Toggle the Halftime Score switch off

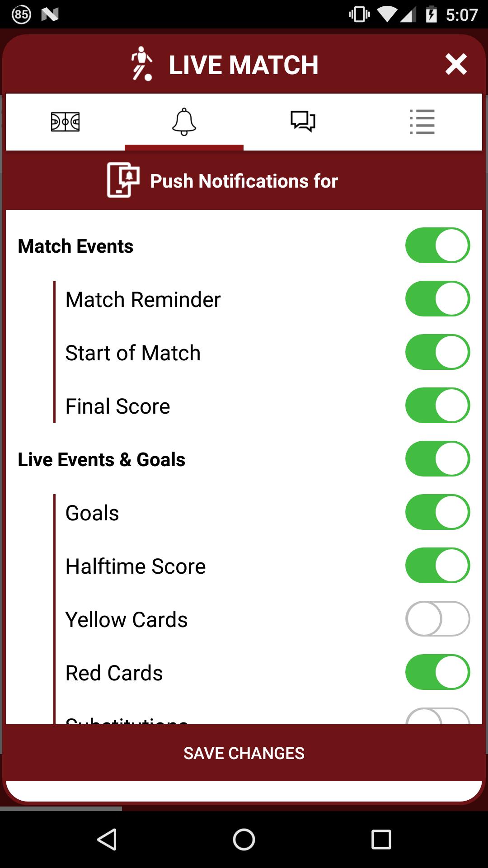pos(437,565)
